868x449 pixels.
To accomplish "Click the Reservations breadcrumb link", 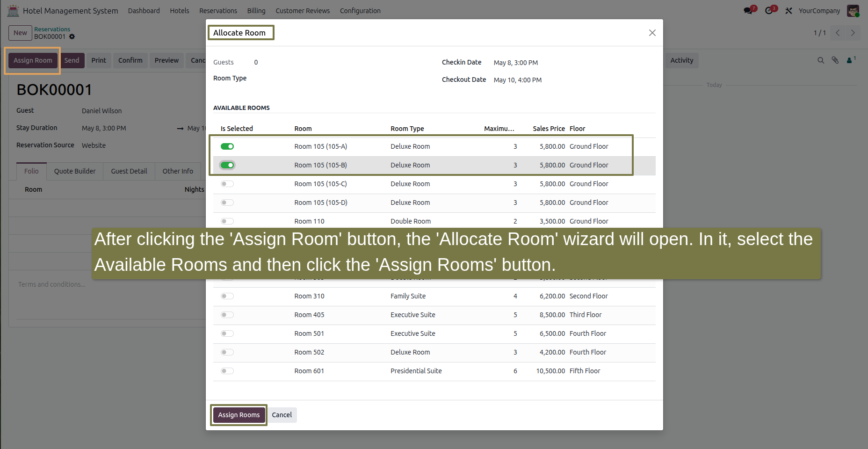I will 52,29.
